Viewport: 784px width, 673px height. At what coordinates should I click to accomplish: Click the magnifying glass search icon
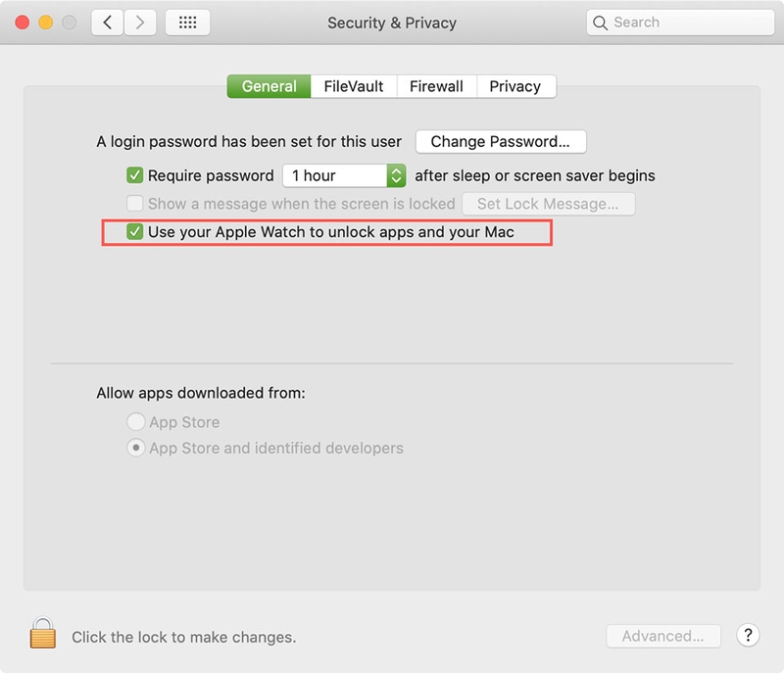click(600, 23)
